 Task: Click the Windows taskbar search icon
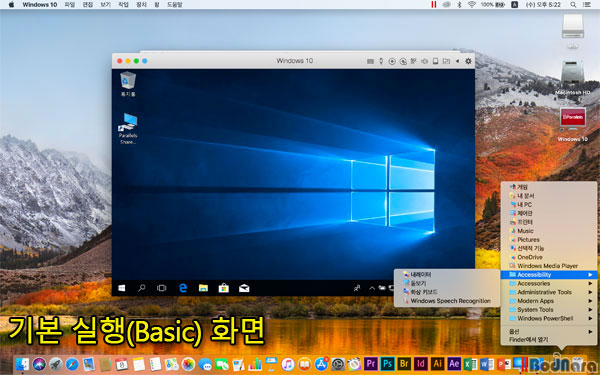(x=142, y=288)
